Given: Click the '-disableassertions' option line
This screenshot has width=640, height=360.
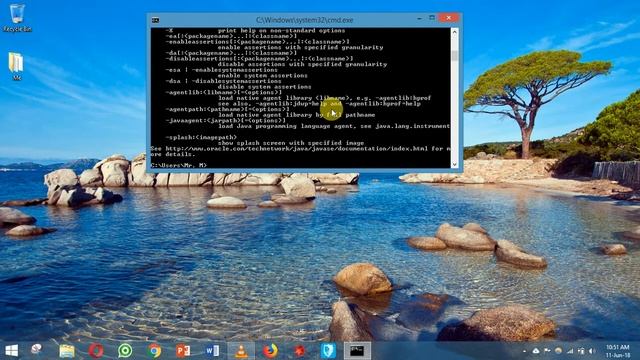Looking at the screenshot, I should (x=259, y=58).
